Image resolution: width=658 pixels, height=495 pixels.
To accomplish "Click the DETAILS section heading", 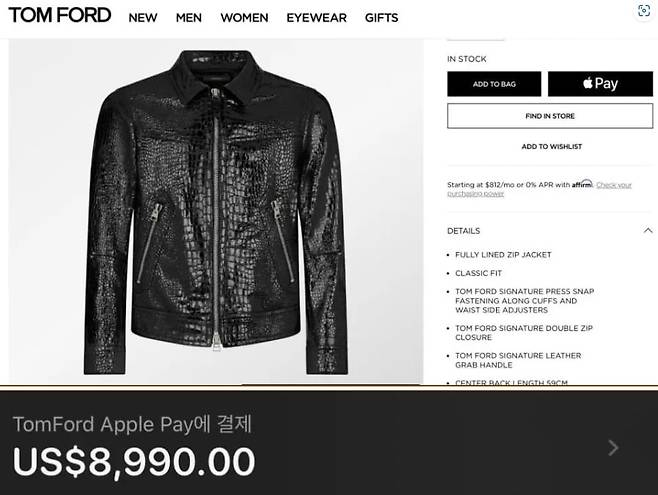I will pyautogui.click(x=463, y=231).
